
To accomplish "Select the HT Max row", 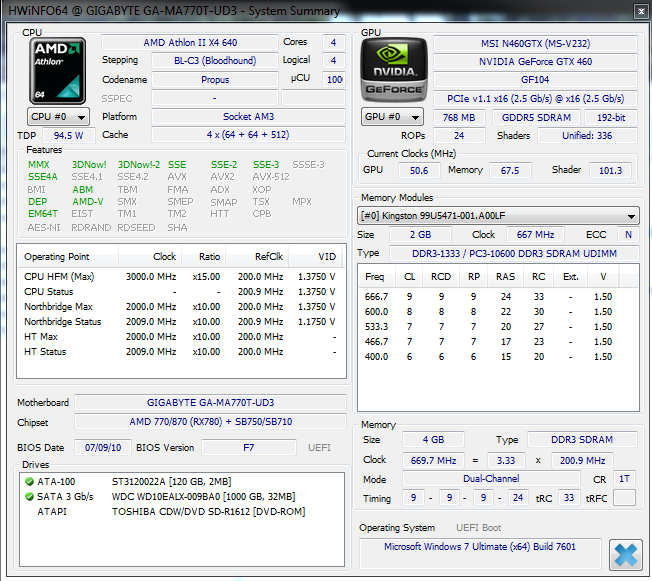I will coord(180,336).
